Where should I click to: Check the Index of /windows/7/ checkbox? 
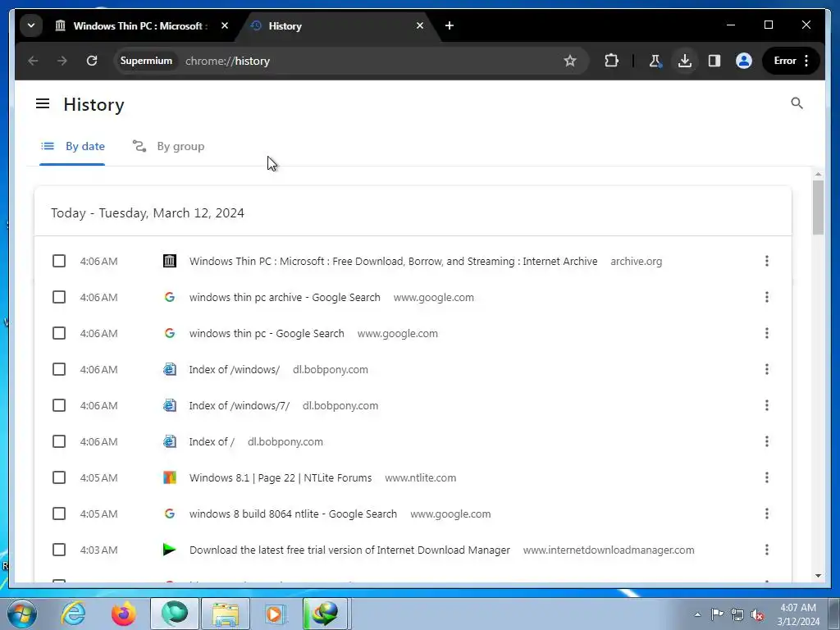coord(59,405)
